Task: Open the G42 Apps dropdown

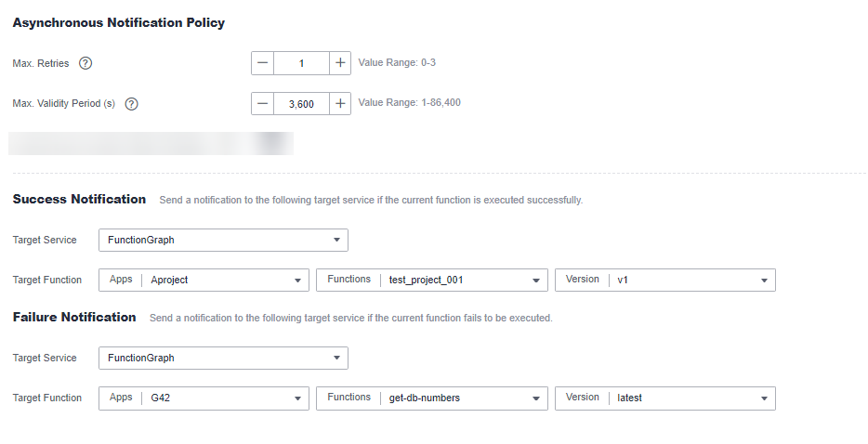Action: [204, 398]
